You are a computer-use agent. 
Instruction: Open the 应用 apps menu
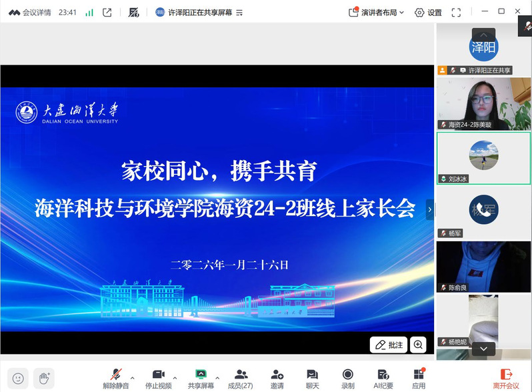coord(419,378)
